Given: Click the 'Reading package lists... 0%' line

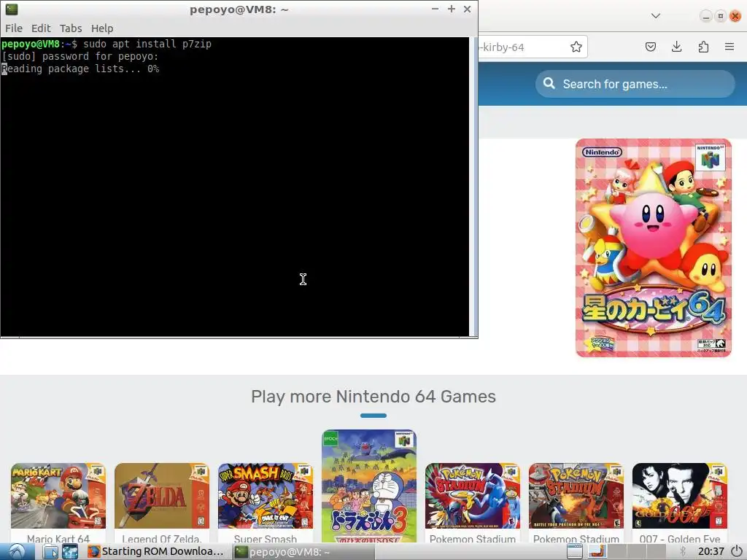Looking at the screenshot, I should 80,69.
